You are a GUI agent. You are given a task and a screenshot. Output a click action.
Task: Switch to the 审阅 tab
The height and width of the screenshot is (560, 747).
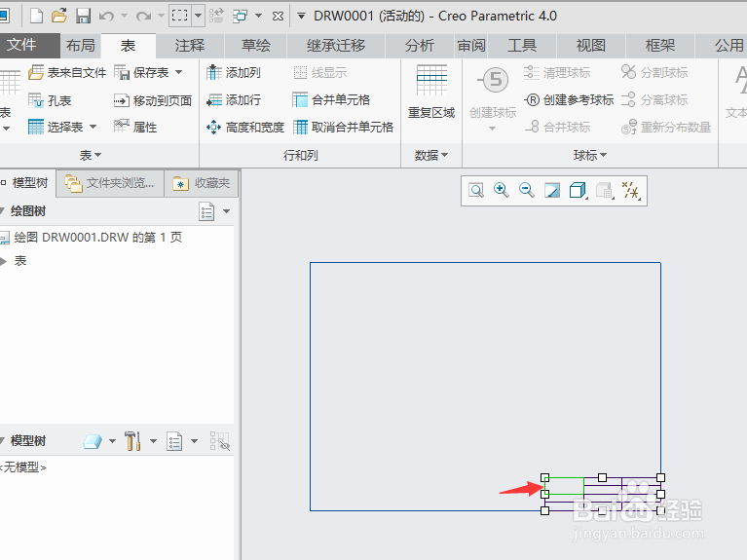point(471,45)
